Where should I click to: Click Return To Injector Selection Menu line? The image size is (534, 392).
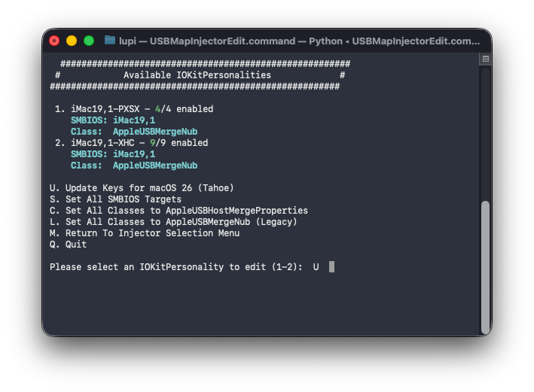pyautogui.click(x=145, y=233)
